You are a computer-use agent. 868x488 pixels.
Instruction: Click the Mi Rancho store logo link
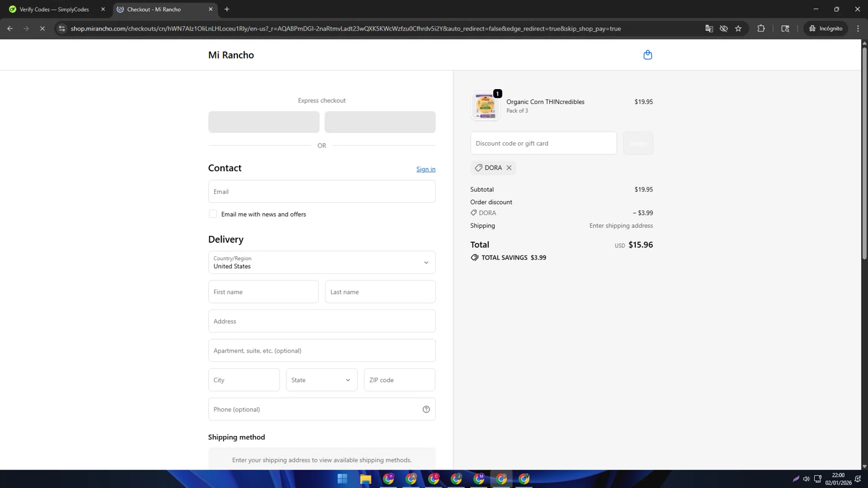click(231, 55)
